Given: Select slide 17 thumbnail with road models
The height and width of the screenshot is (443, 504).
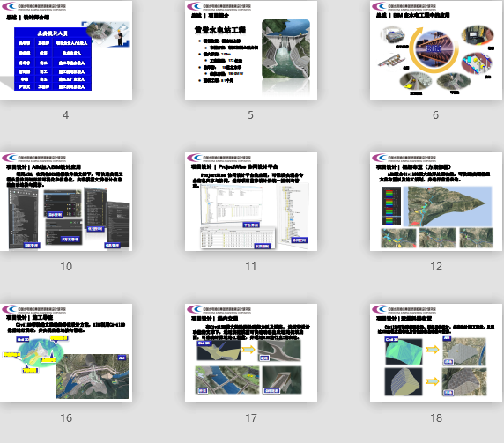Looking at the screenshot, I should click(x=251, y=353).
